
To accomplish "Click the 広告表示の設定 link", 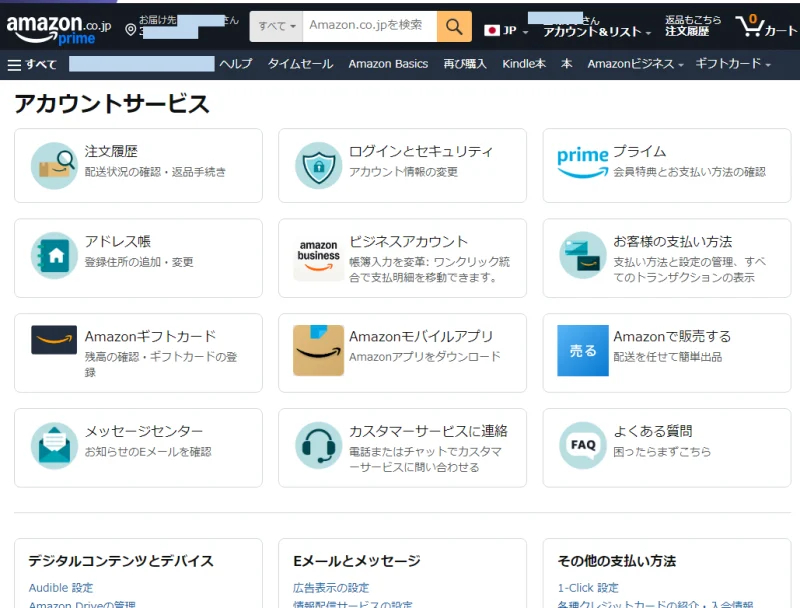I will point(331,588).
